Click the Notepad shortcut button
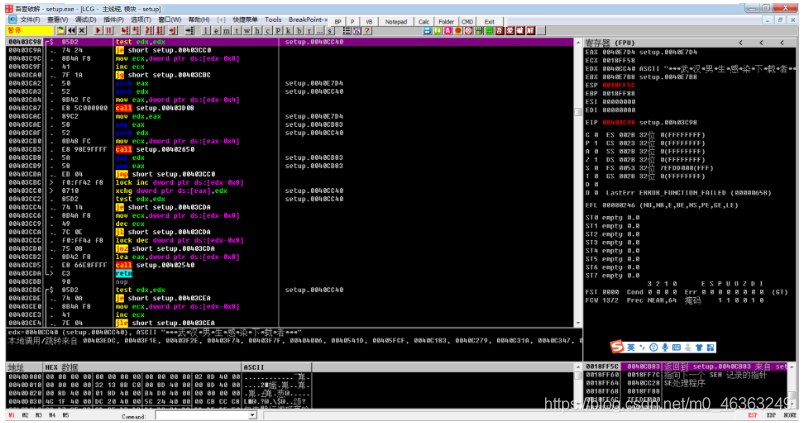 pyautogui.click(x=396, y=21)
